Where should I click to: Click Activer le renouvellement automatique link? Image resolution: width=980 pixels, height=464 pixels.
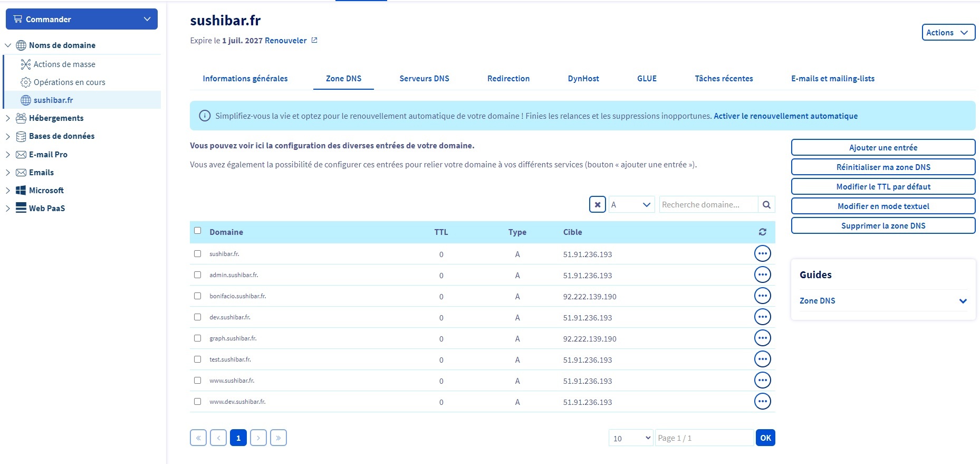(785, 116)
